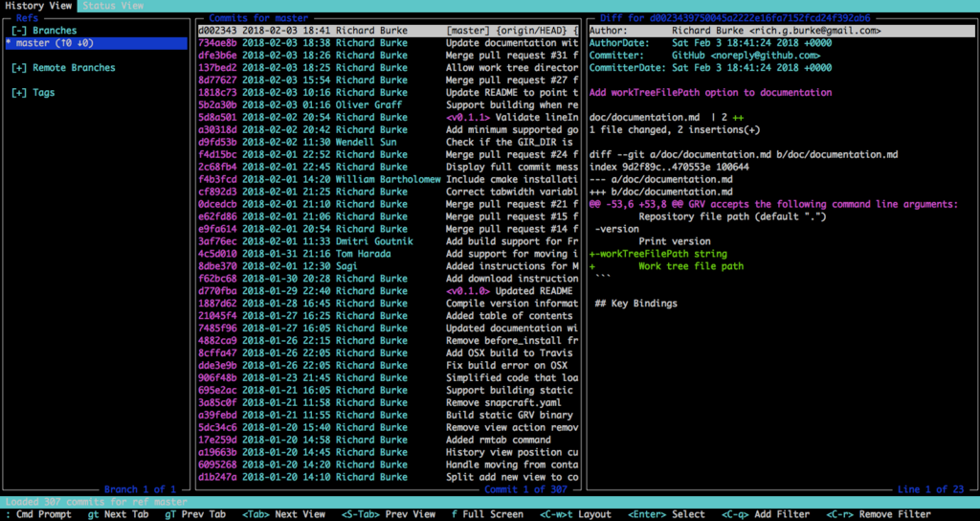Select commit 695e2ac Support building static
980x521 pixels.
coord(389,391)
